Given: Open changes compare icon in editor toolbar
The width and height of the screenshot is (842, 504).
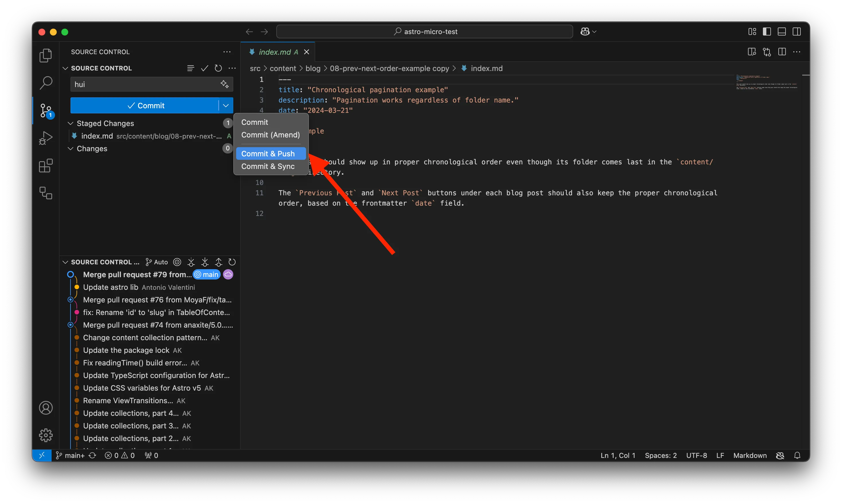Looking at the screenshot, I should (x=767, y=52).
